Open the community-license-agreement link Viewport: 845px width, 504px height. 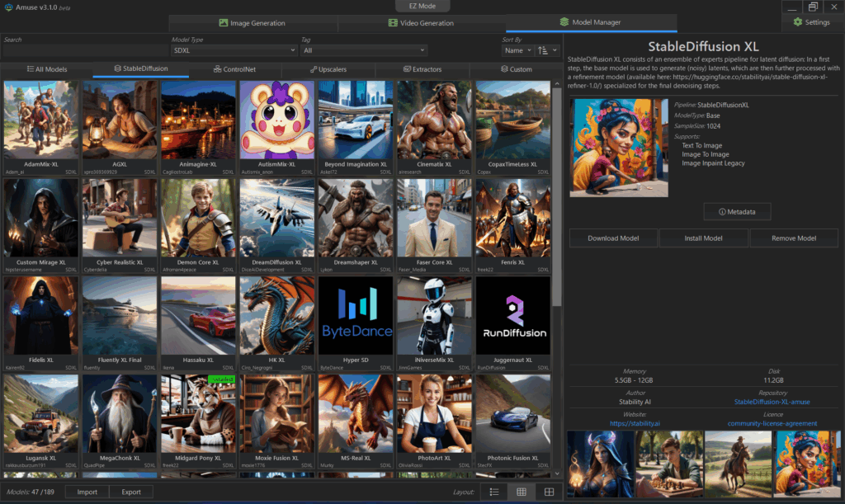point(772,423)
